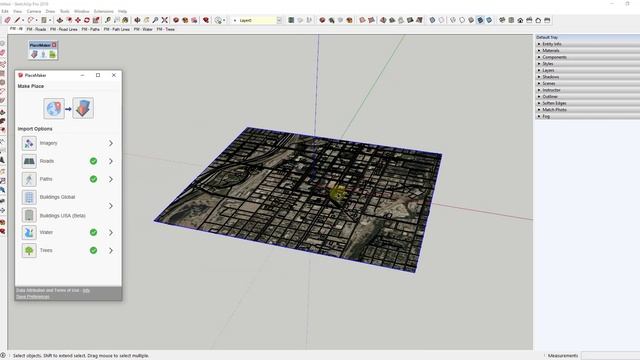Click the Paths option icon
The image size is (640, 360).
tap(29, 179)
